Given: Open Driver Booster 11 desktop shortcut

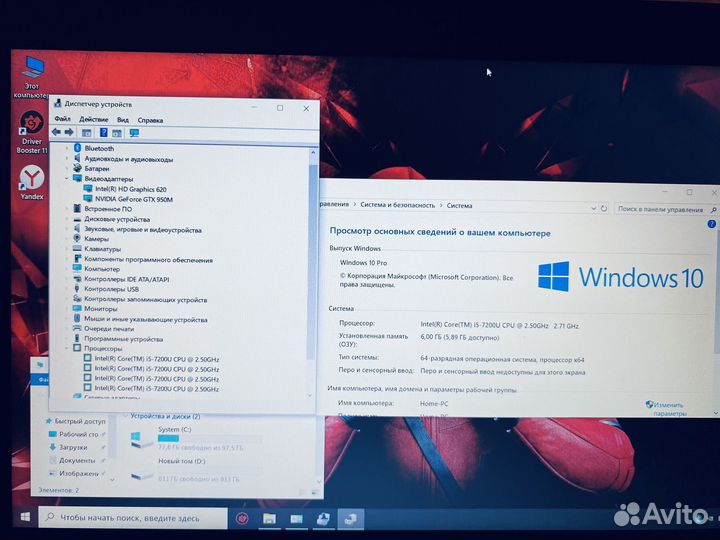Looking at the screenshot, I should [x=32, y=132].
